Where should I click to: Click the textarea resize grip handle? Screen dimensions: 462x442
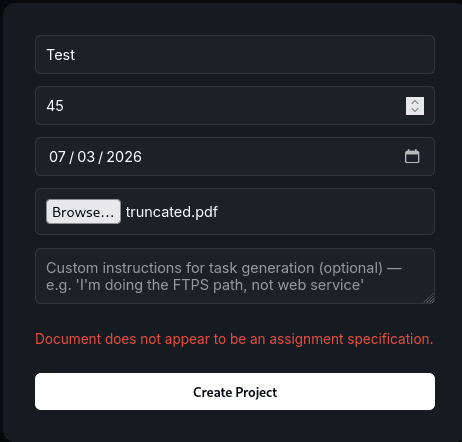point(429,298)
